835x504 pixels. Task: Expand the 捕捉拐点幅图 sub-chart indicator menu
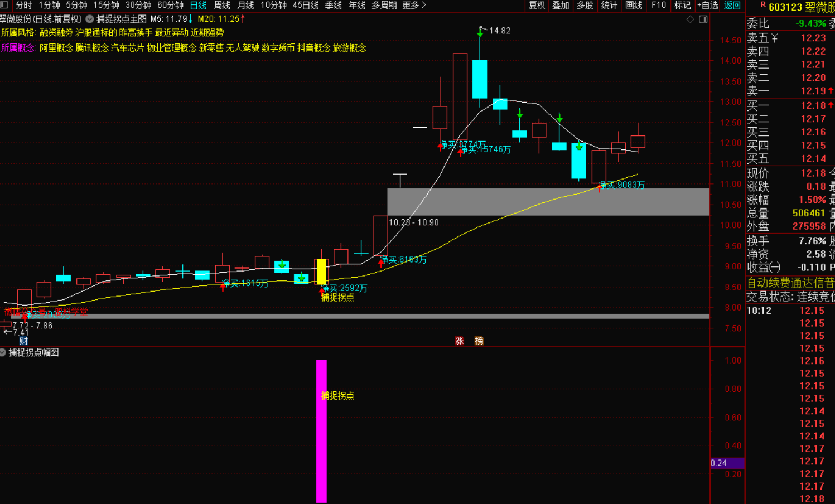[3, 352]
